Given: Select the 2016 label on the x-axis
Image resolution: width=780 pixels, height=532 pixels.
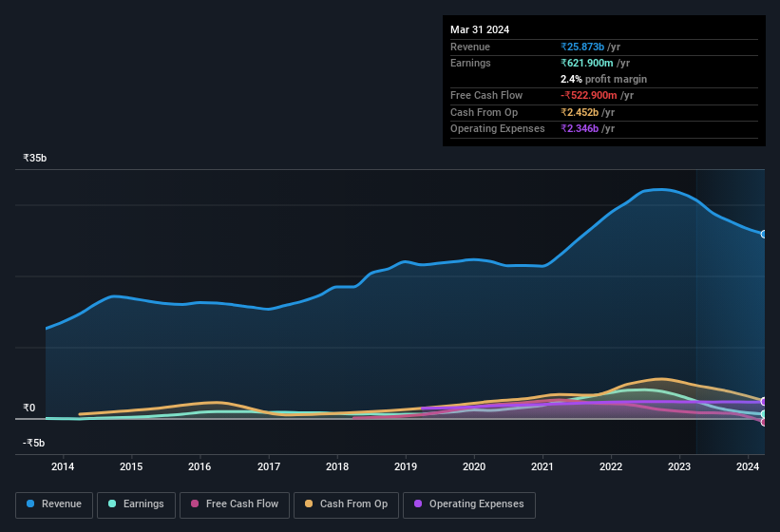Looking at the screenshot, I should click(x=200, y=466).
